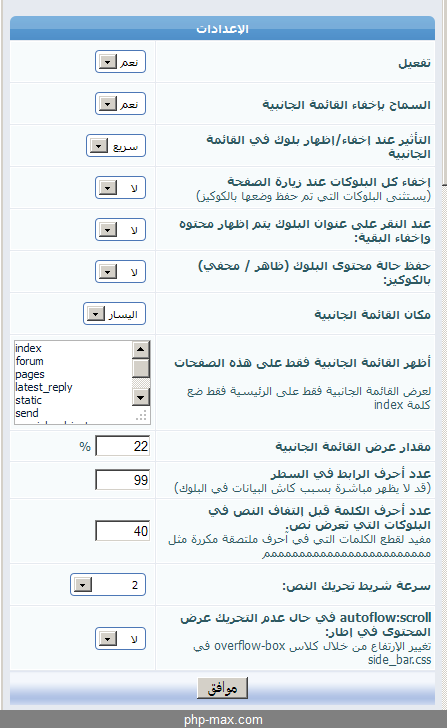The image size is (447, 728).
Task: Open the سرعة شريط تحريك النص dropdown
Action: [108, 585]
